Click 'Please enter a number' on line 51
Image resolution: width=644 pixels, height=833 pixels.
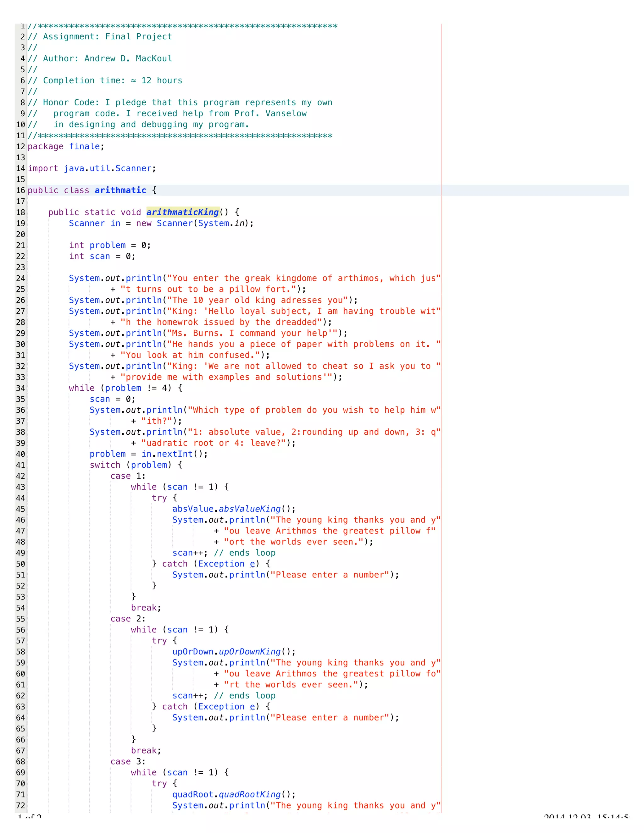click(330, 575)
